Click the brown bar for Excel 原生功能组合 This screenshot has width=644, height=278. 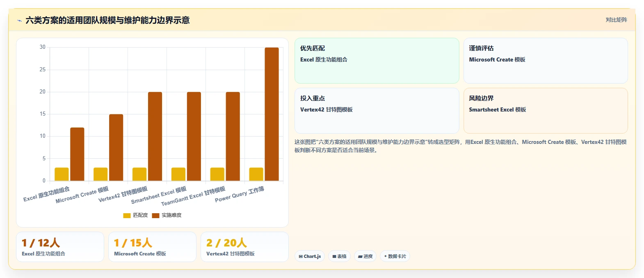coord(77,154)
